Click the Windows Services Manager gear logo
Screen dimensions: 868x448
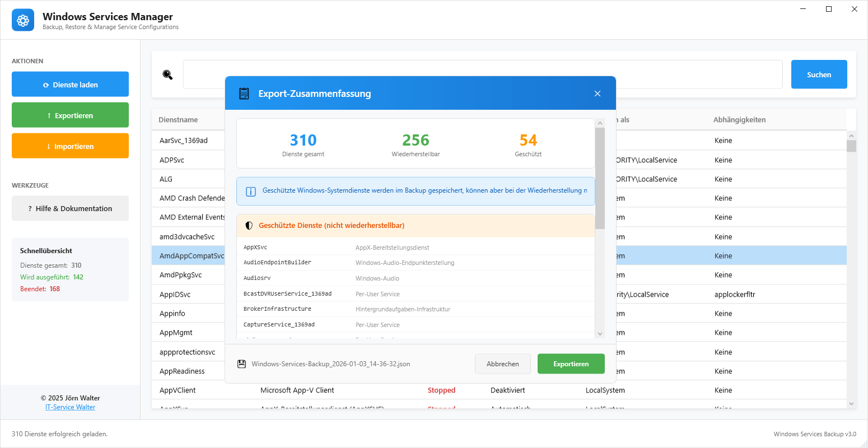click(x=23, y=21)
